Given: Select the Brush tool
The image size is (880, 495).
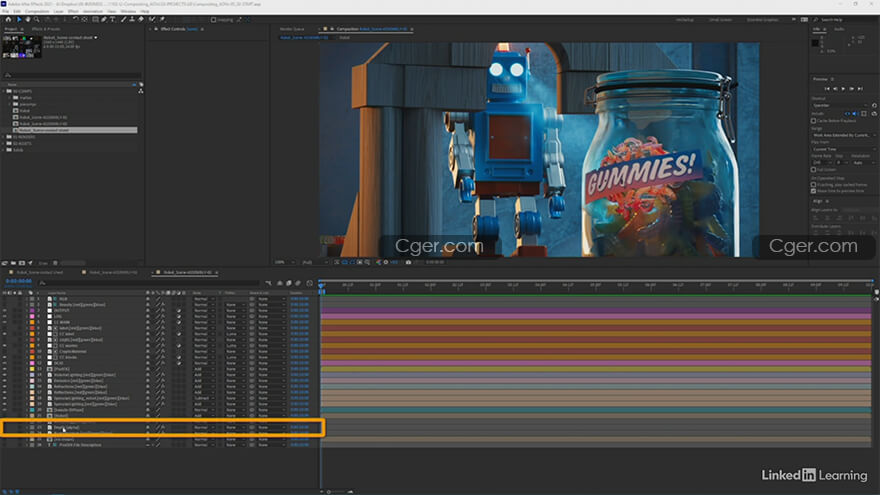Looking at the screenshot, I should coord(123,19).
